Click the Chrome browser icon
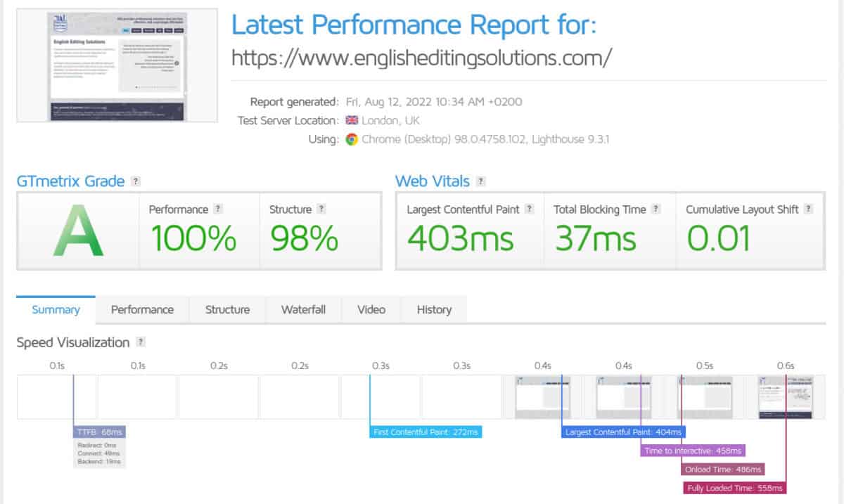The height and width of the screenshot is (504, 844). coord(351,139)
